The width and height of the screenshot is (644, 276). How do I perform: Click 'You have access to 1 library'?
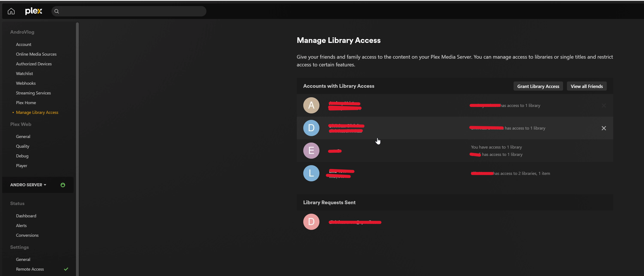pos(496,147)
